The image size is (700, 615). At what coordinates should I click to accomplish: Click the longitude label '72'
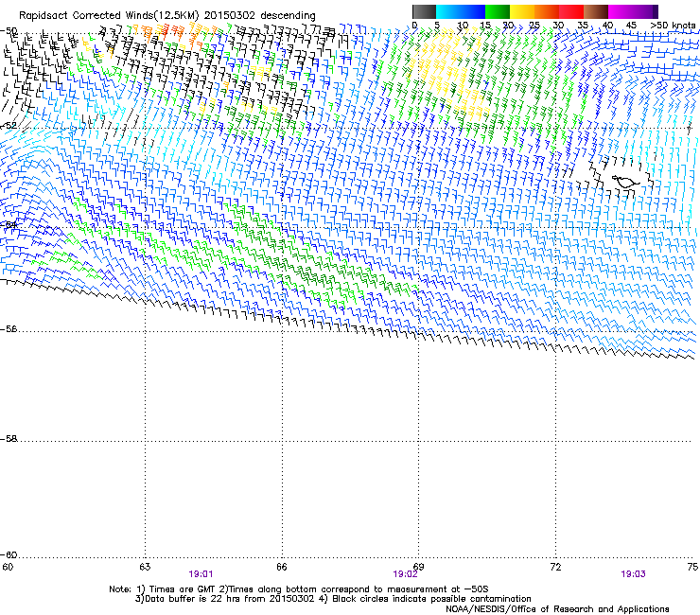click(556, 567)
